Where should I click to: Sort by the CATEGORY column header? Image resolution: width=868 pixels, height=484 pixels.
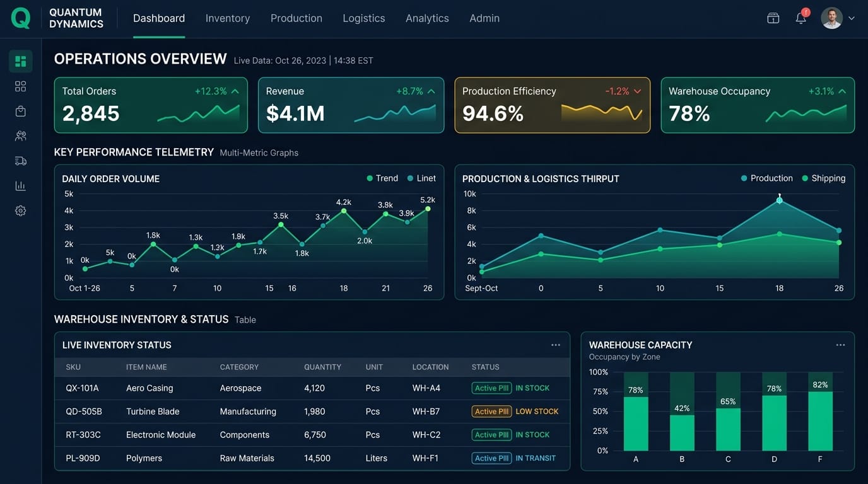[x=239, y=367]
